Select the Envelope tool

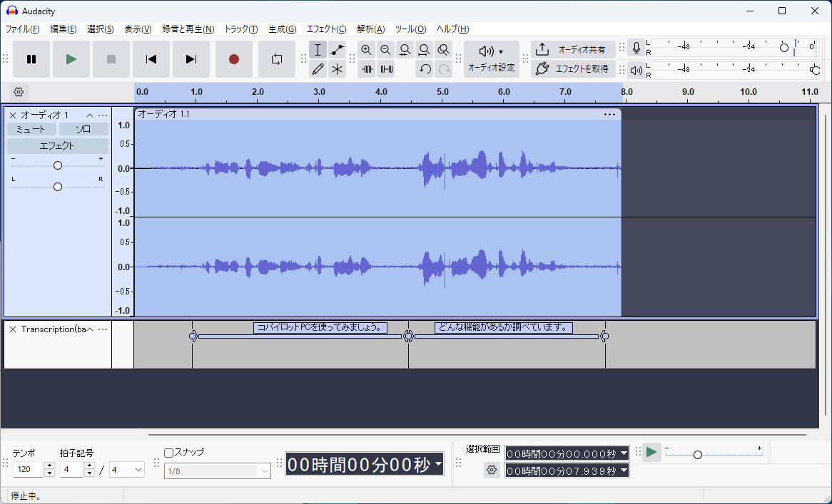[337, 49]
